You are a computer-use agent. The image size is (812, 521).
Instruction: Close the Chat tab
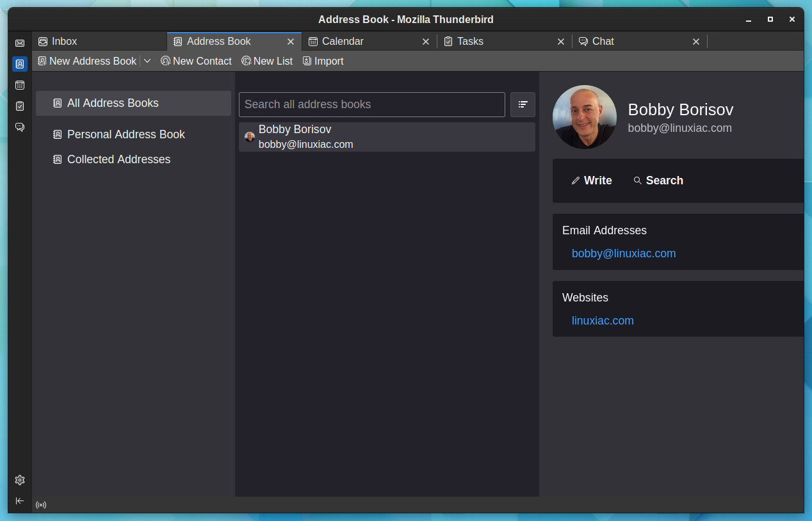tap(696, 42)
